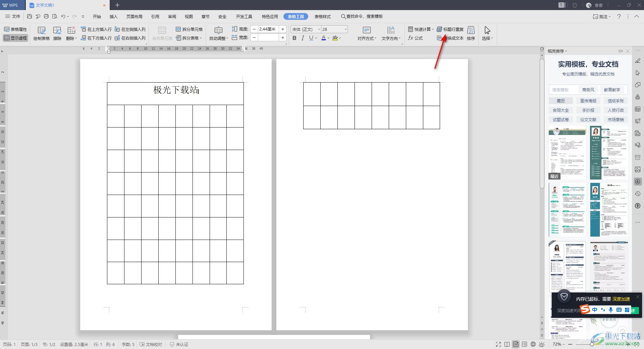Viewport: 644px width, 349px height.
Task: Open the Text Direction (文字方向) dropdown
Action: point(391,34)
